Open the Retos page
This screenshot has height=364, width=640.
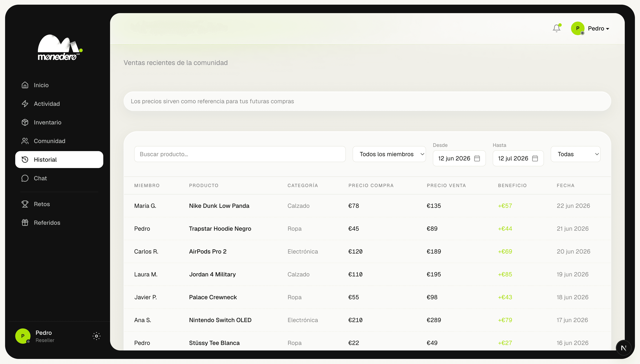59,204
